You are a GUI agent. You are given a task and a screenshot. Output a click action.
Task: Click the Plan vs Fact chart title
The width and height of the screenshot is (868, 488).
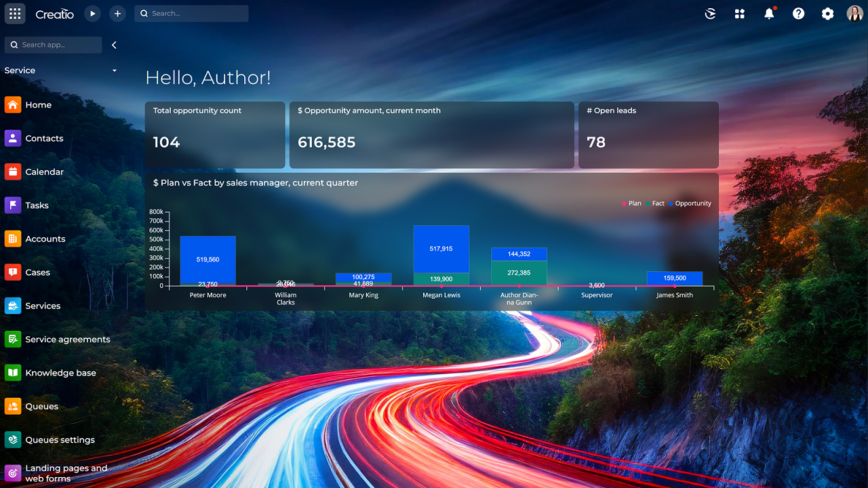(256, 183)
